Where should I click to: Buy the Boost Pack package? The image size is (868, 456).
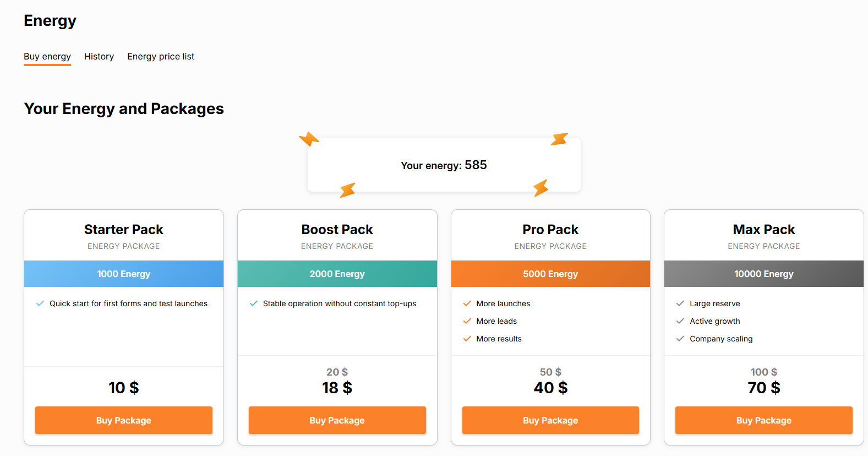click(337, 420)
